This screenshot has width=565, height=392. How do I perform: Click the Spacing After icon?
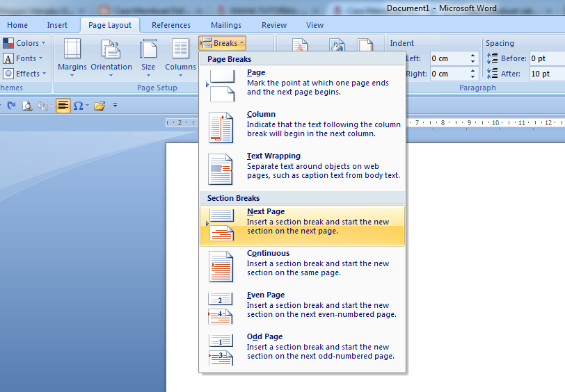pos(492,74)
